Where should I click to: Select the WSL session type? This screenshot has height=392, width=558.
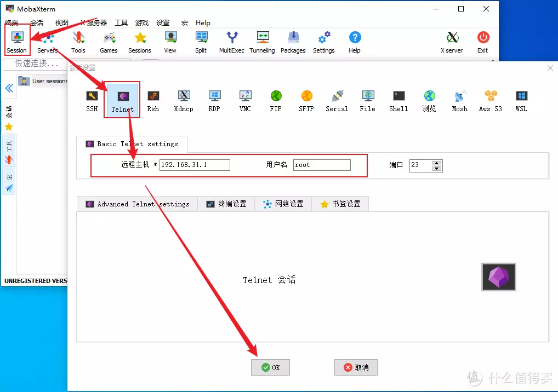coord(521,101)
